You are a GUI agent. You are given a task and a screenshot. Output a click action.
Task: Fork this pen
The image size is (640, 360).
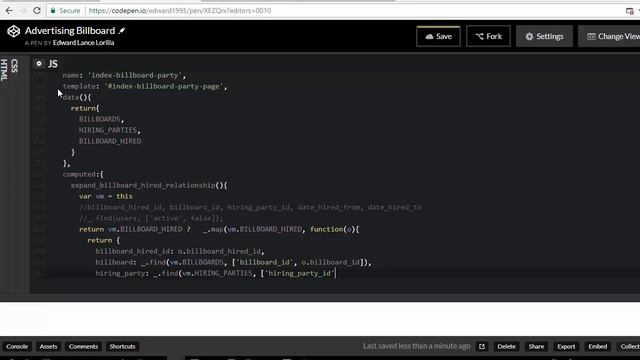tap(489, 36)
